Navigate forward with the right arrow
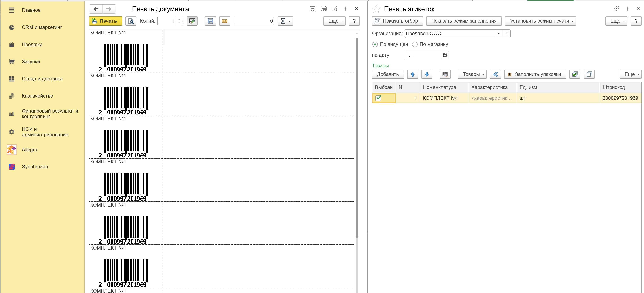Screen dimensions: 644x293 (109, 9)
